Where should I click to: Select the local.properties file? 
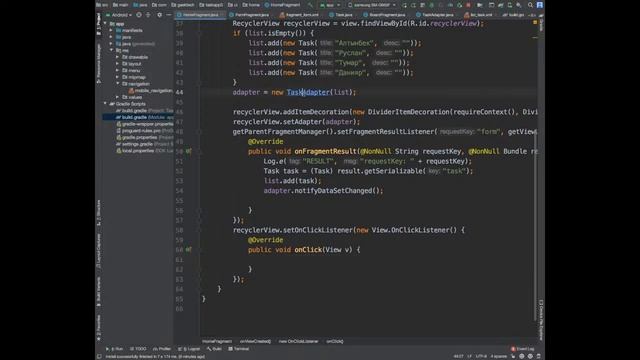[144, 151]
